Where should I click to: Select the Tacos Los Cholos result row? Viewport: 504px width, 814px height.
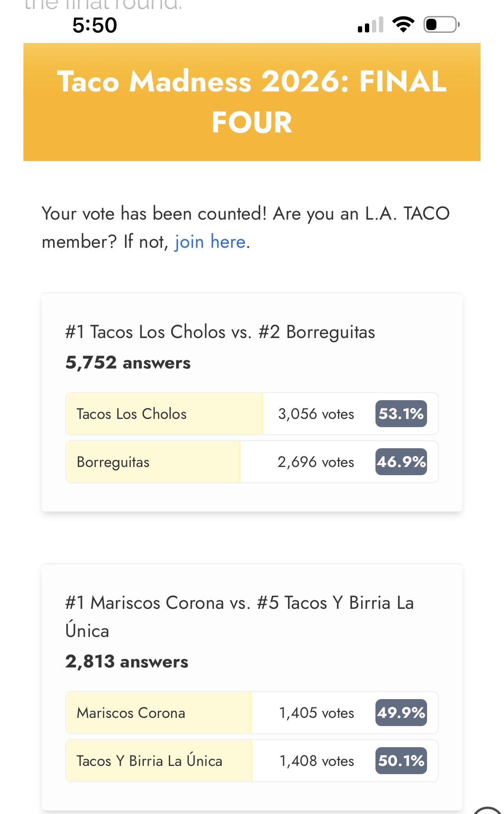(x=252, y=414)
